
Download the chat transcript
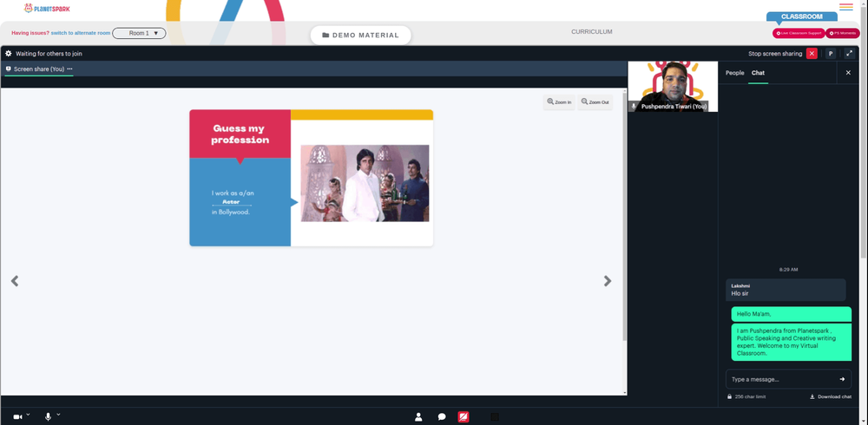[831, 396]
